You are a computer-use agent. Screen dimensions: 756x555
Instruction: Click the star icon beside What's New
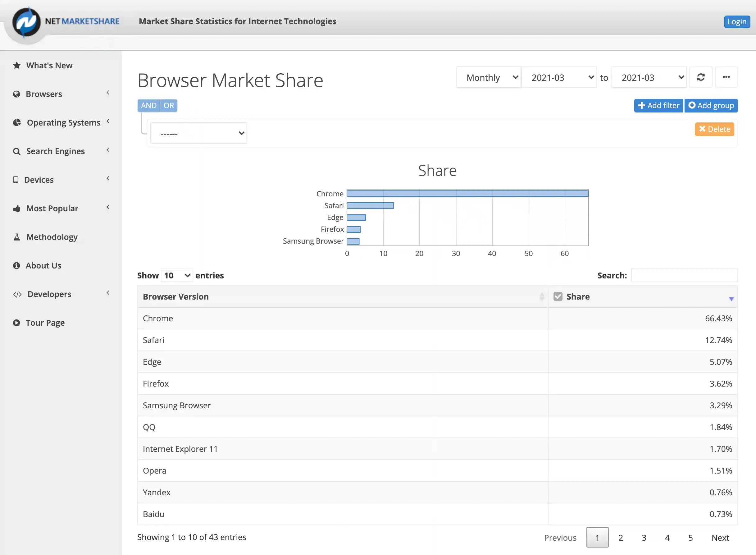[17, 66]
